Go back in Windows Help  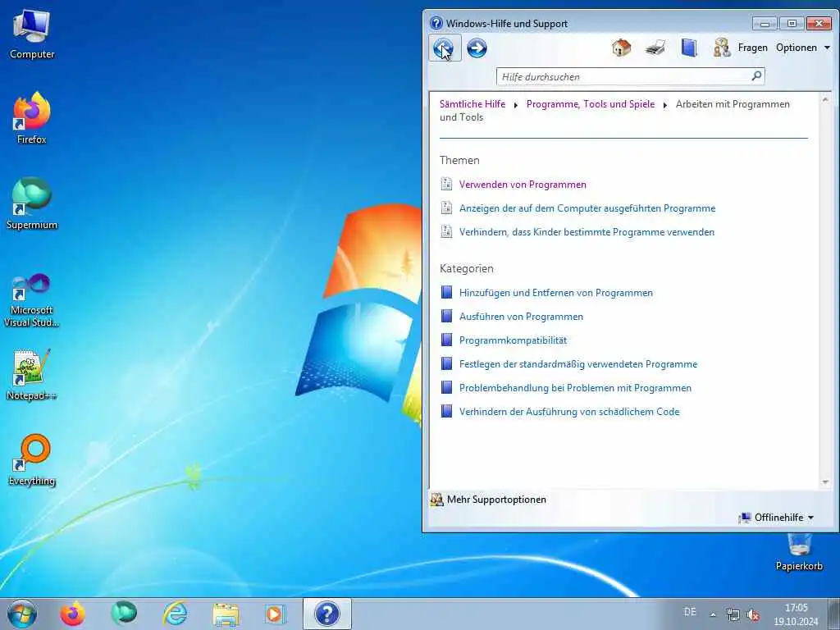pyautogui.click(x=444, y=48)
